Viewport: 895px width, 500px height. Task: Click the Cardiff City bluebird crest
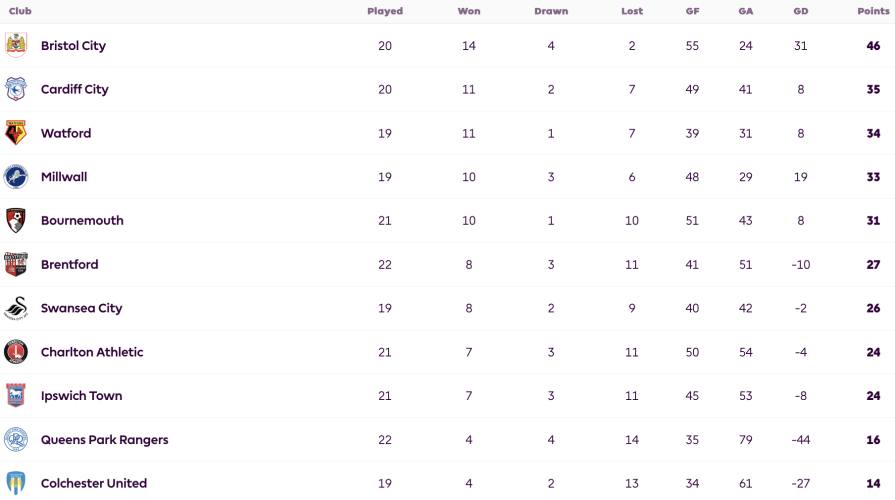point(16,89)
